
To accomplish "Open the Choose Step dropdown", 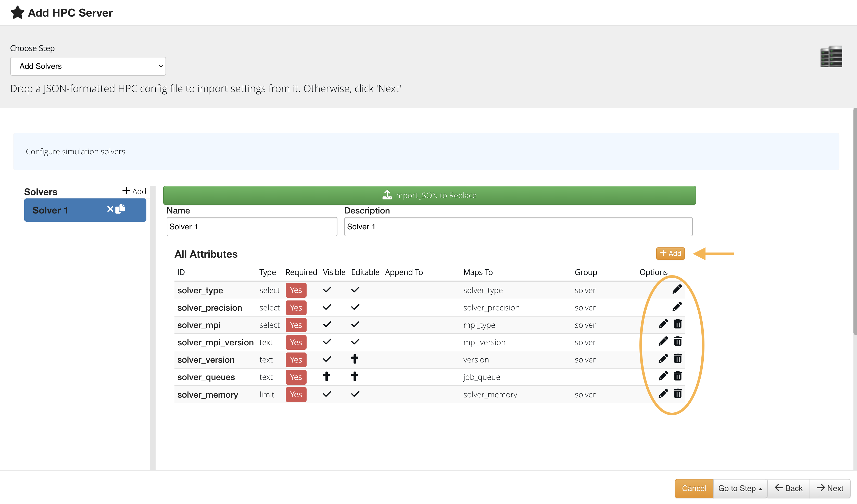I will coord(88,66).
